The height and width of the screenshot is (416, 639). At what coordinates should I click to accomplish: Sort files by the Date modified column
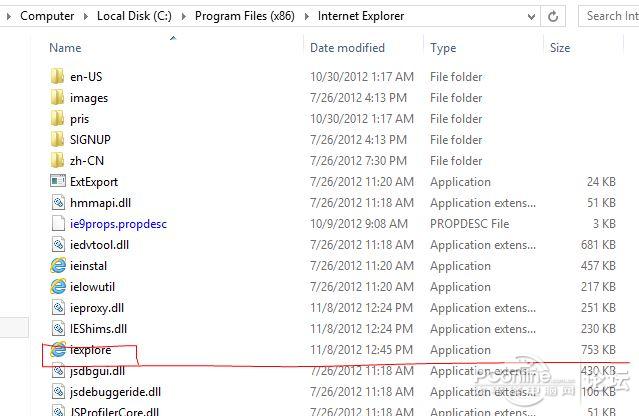coord(347,48)
